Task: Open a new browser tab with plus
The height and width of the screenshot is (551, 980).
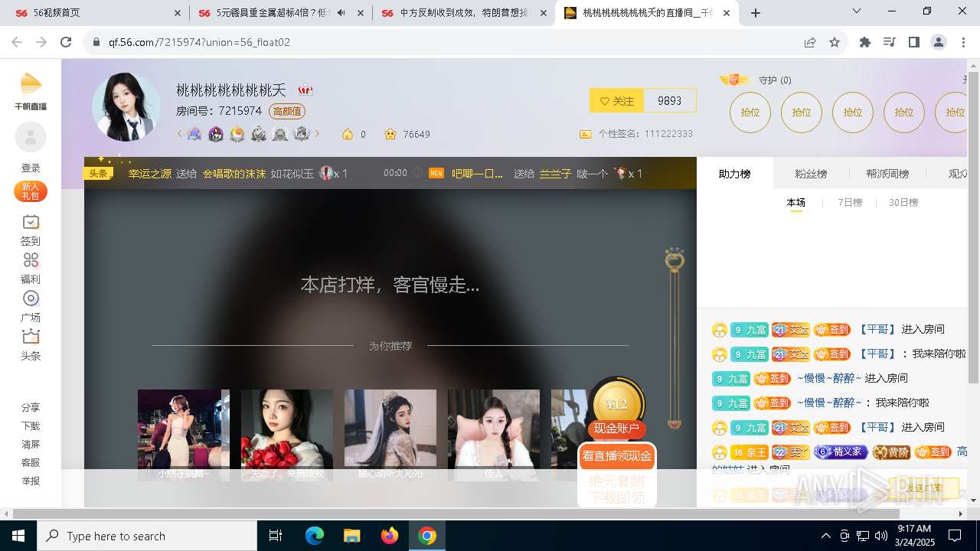Action: [x=756, y=13]
